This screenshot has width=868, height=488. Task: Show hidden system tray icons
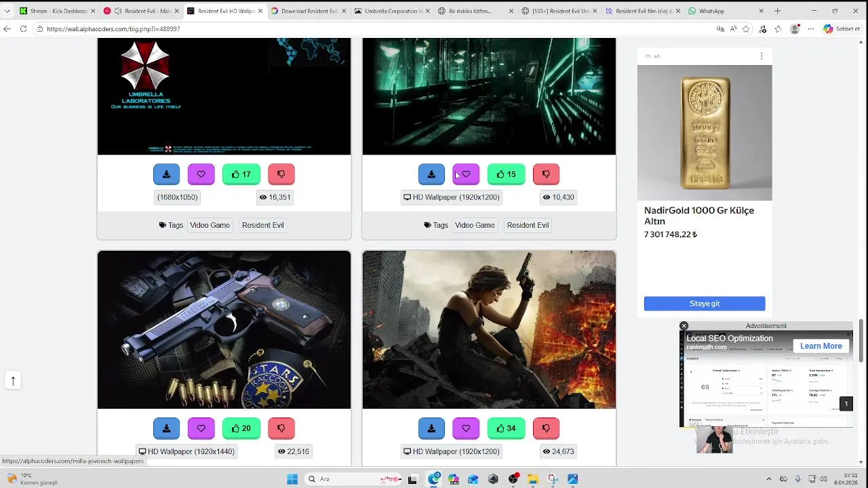[x=768, y=479]
